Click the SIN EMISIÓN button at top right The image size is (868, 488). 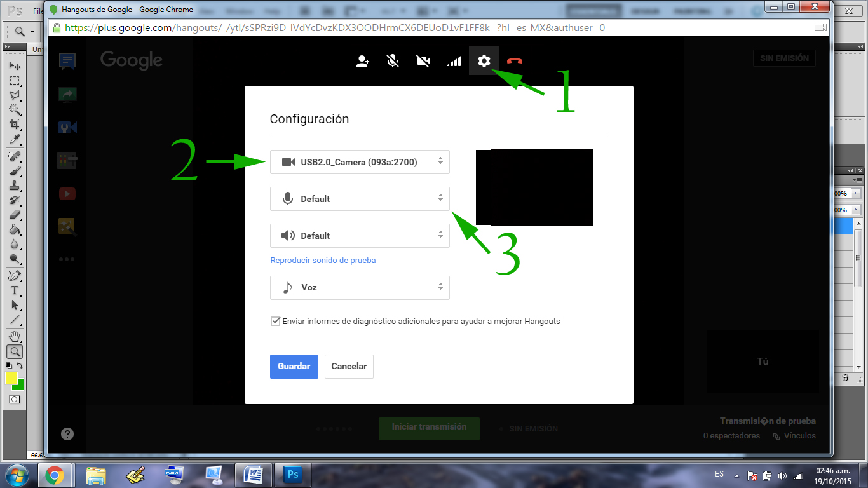click(784, 58)
